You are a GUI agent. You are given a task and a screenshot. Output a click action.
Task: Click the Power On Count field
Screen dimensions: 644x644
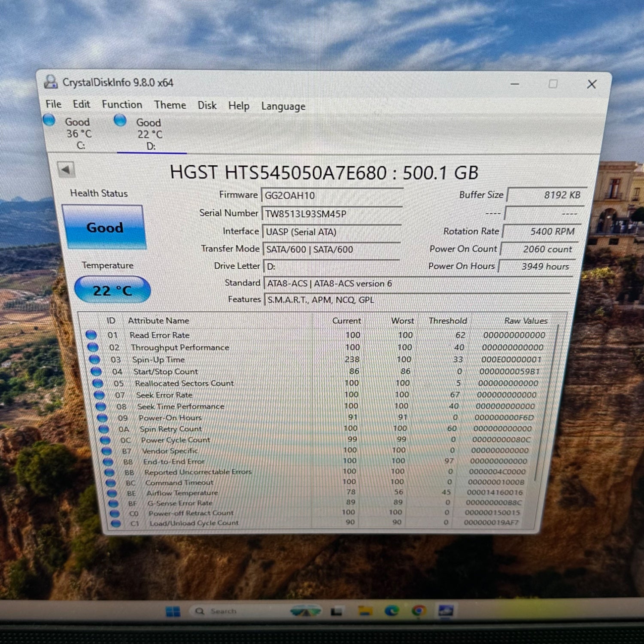point(540,249)
